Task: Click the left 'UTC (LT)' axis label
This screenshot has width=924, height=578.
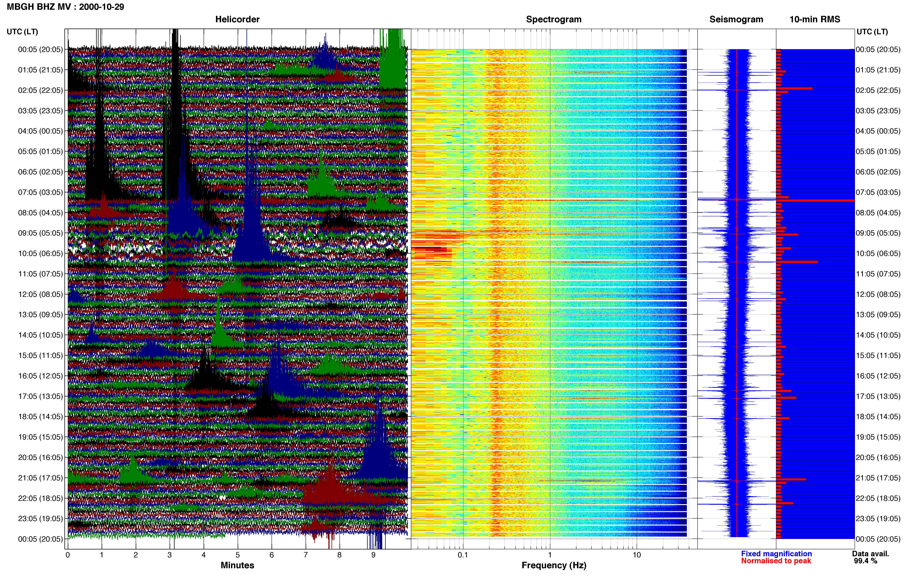Action: pyautogui.click(x=22, y=32)
